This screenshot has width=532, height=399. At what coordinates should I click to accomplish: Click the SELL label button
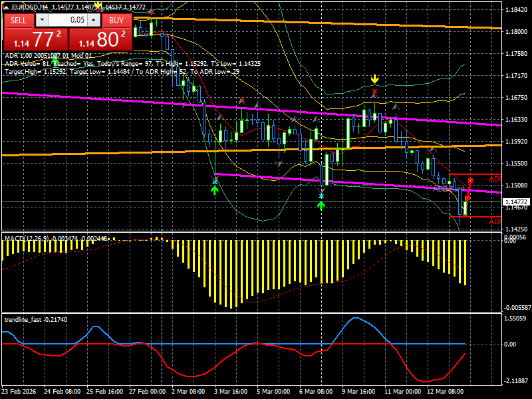[19, 21]
